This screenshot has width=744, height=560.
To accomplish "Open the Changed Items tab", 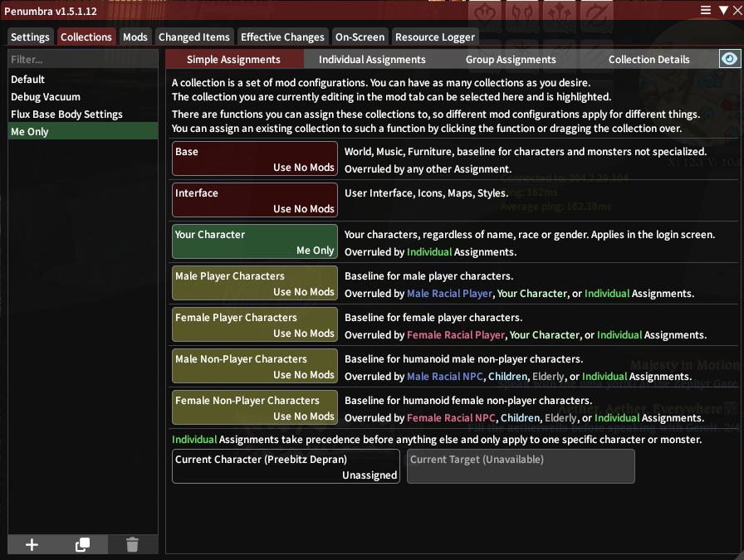I will [194, 37].
